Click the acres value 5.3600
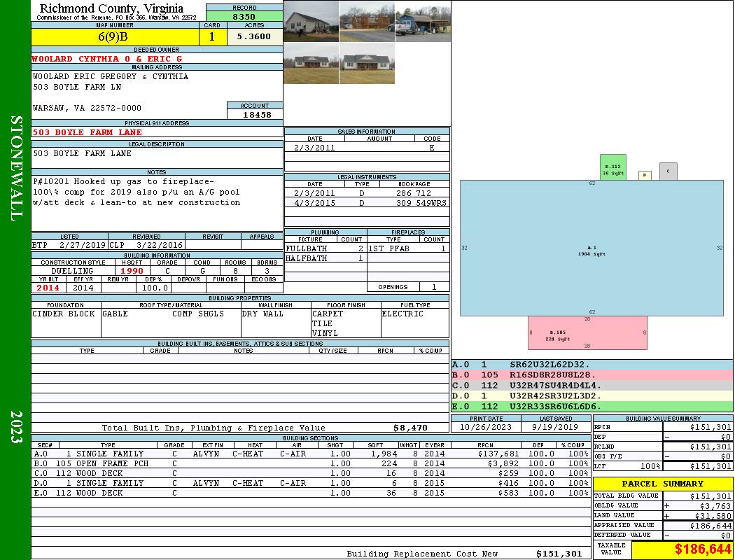735x560 pixels. [253, 36]
